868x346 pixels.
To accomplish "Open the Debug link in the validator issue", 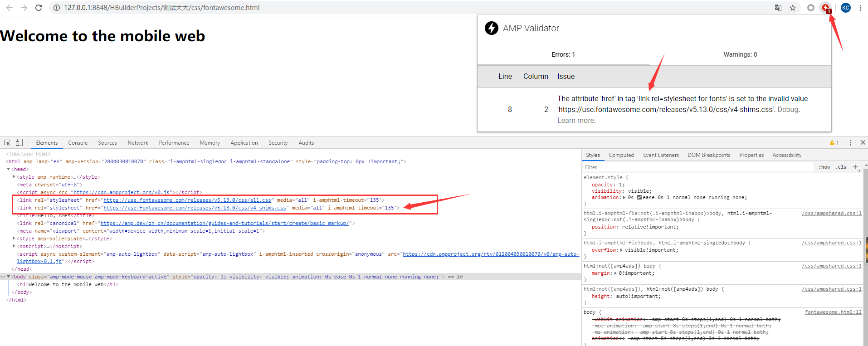I will pos(788,110).
